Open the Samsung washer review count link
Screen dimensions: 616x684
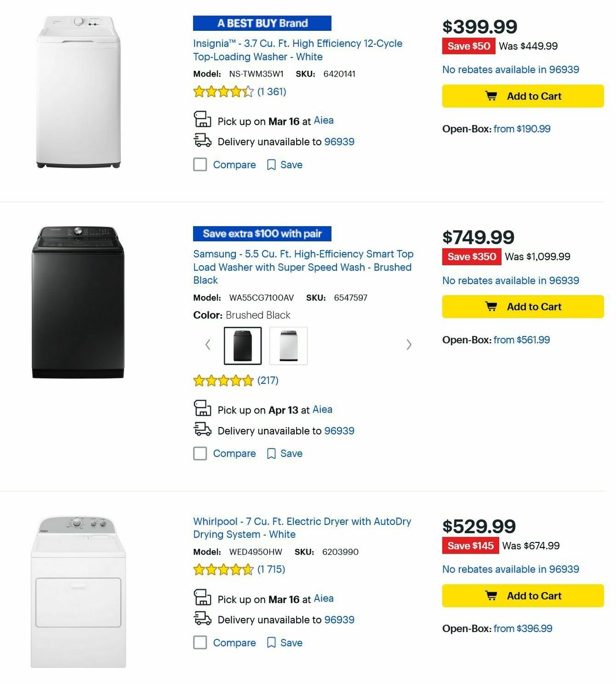[267, 380]
